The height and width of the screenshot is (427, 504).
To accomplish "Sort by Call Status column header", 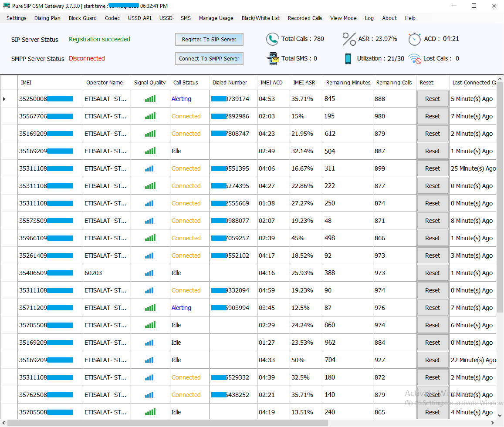I will click(x=186, y=82).
